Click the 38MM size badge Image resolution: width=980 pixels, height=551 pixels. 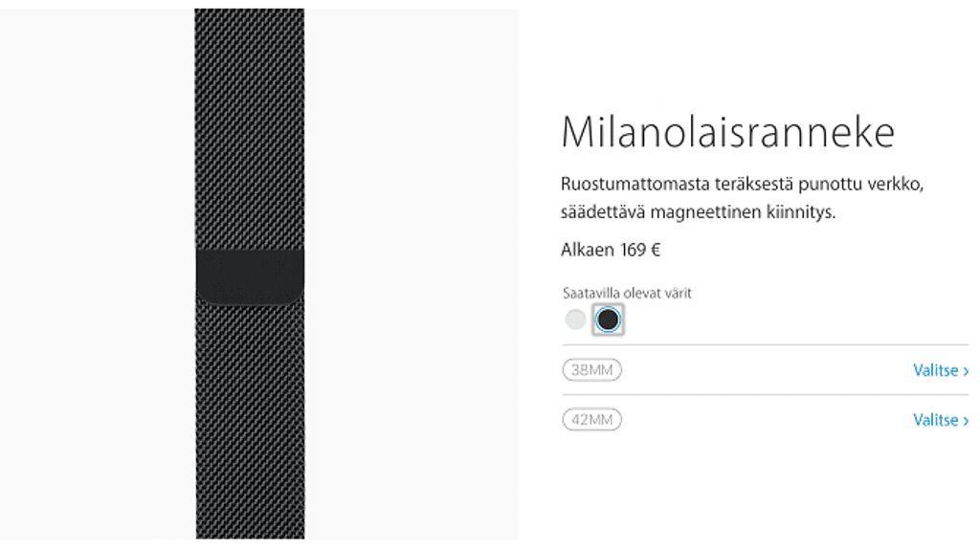(x=591, y=370)
